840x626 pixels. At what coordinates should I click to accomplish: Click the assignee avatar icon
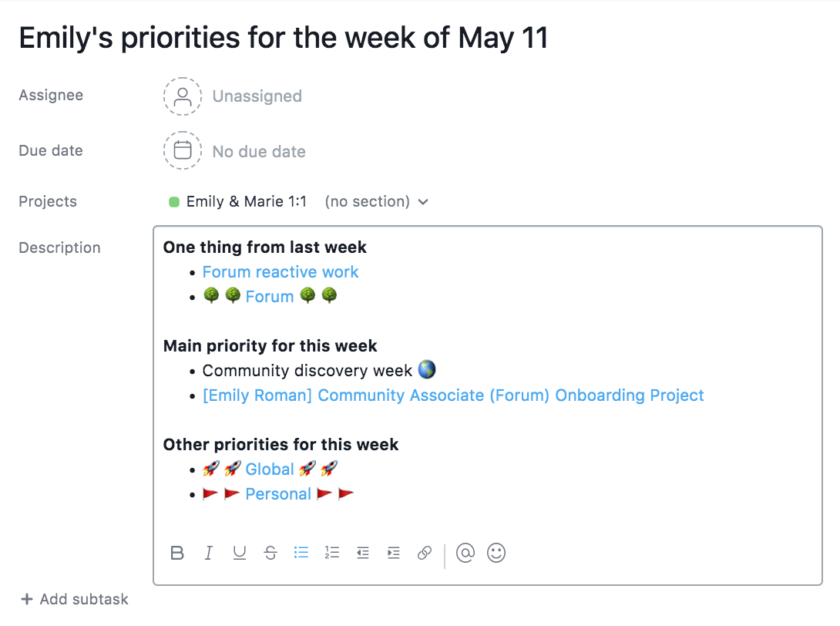click(183, 96)
